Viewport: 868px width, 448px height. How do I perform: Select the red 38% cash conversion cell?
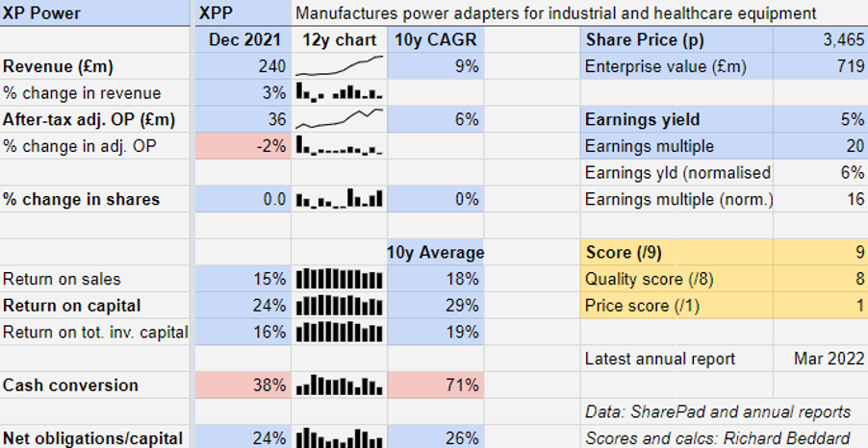(243, 386)
